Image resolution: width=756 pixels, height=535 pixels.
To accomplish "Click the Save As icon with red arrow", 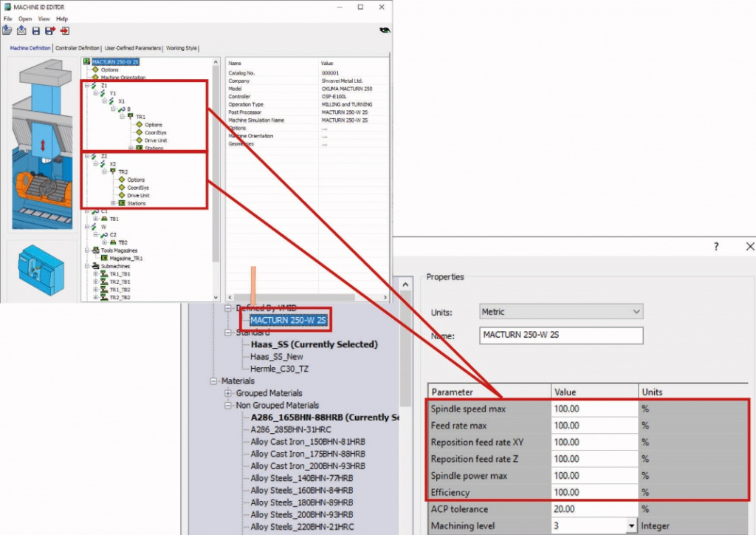I will point(50,31).
